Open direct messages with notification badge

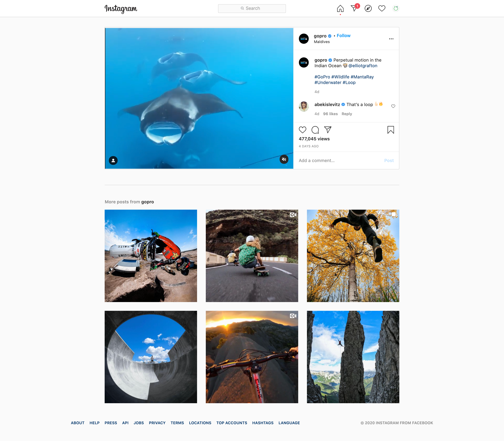click(x=354, y=8)
